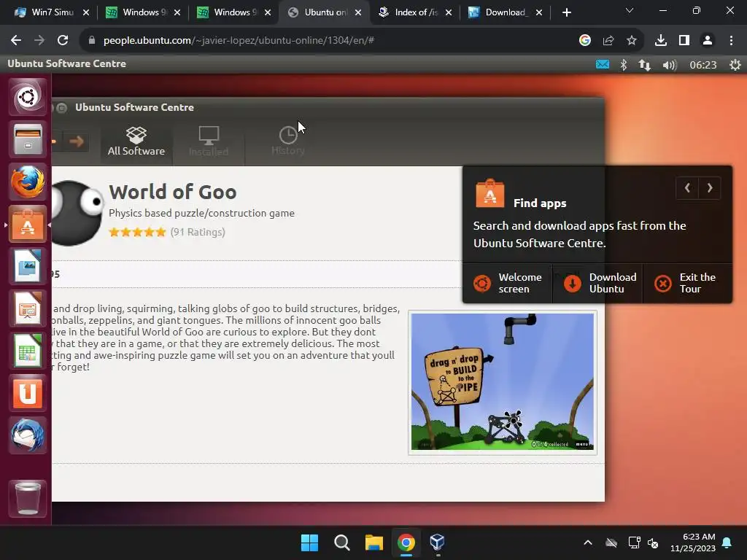Image resolution: width=747 pixels, height=560 pixels.
Task: Open the sound volume indicator
Action: [670, 65]
